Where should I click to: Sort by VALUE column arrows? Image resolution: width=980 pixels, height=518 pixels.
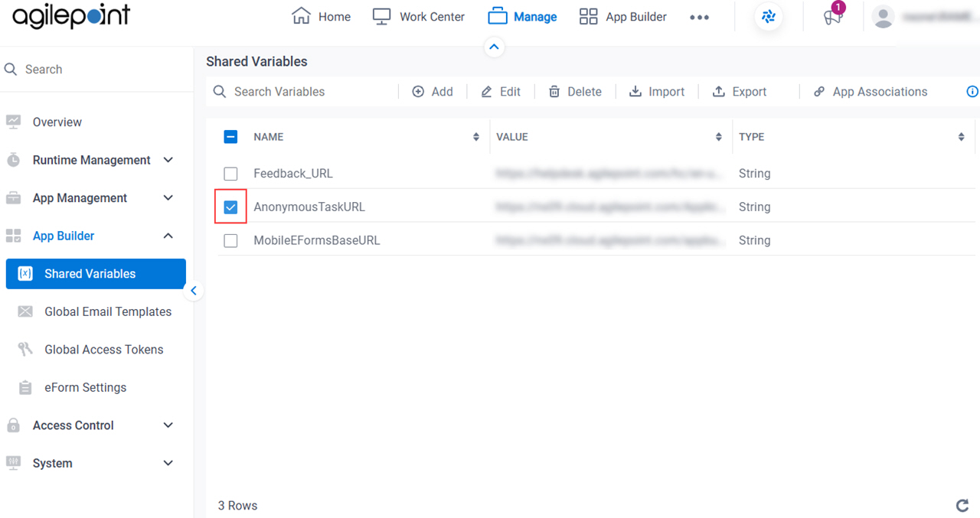719,137
